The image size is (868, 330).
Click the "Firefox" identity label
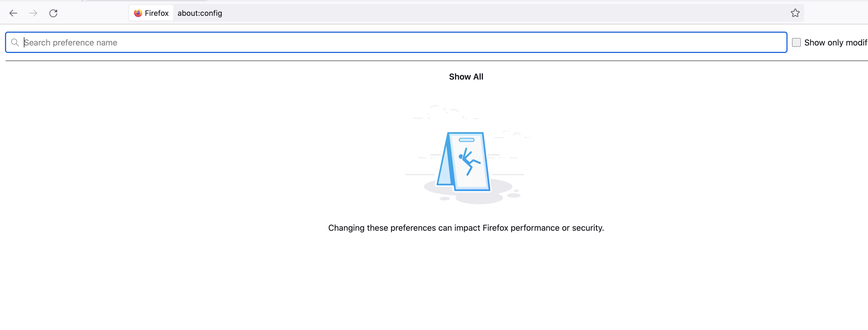[157, 13]
